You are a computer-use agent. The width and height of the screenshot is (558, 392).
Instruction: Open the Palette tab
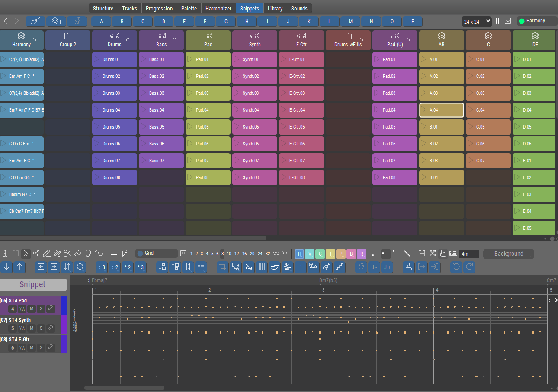click(189, 8)
